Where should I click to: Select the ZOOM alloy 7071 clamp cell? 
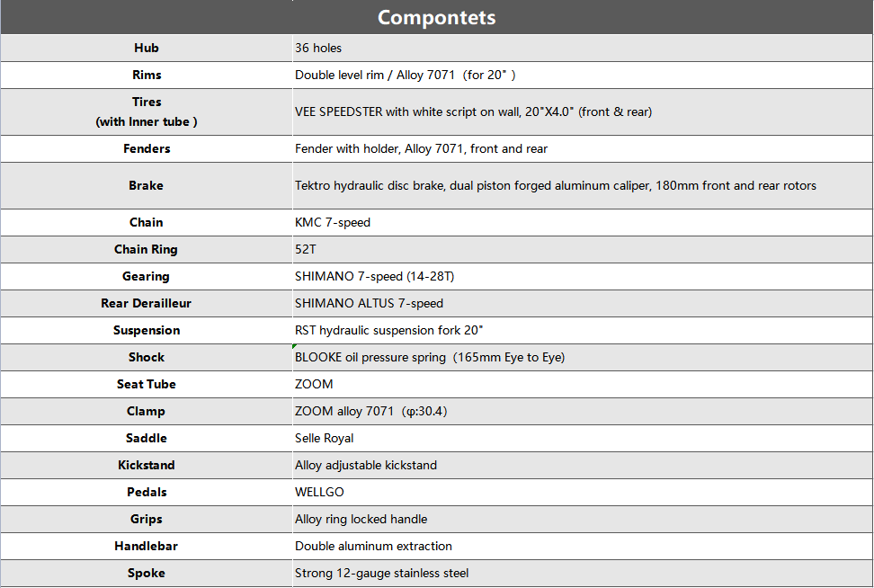[x=370, y=411]
